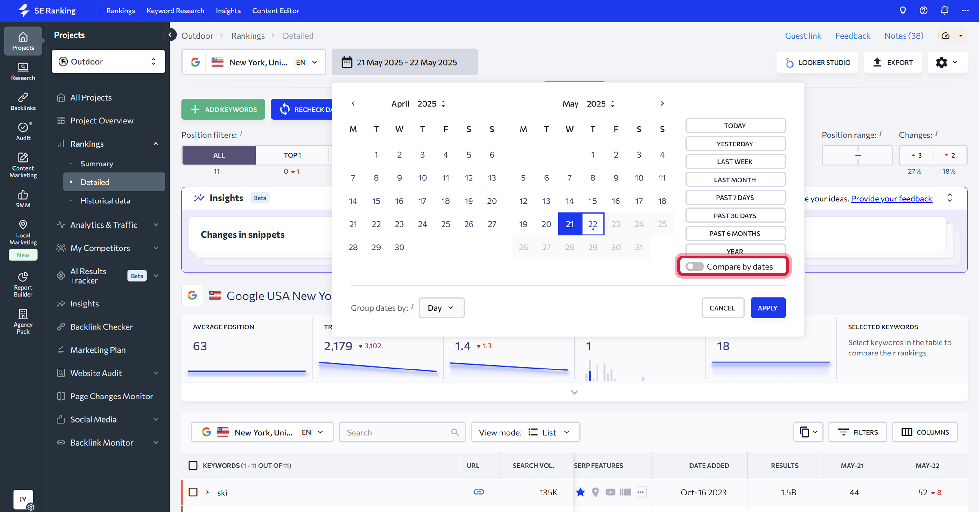The width and height of the screenshot is (980, 513).
Task: Open the Audit section
Action: [23, 132]
